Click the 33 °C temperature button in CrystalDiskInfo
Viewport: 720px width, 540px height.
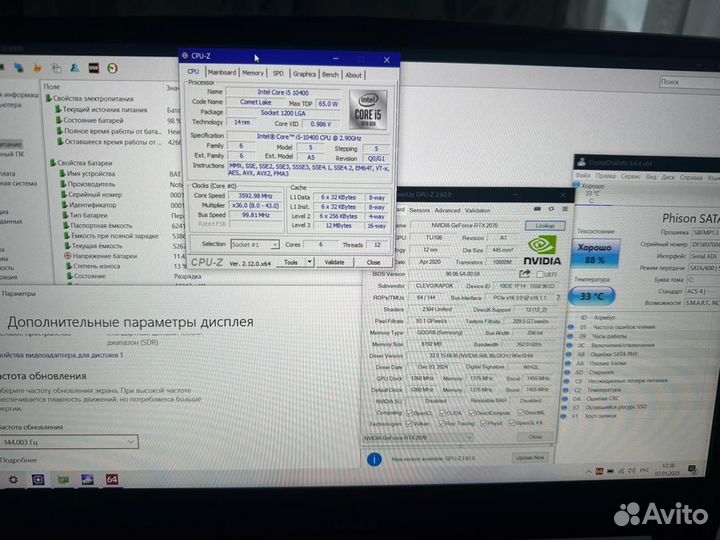click(x=591, y=296)
